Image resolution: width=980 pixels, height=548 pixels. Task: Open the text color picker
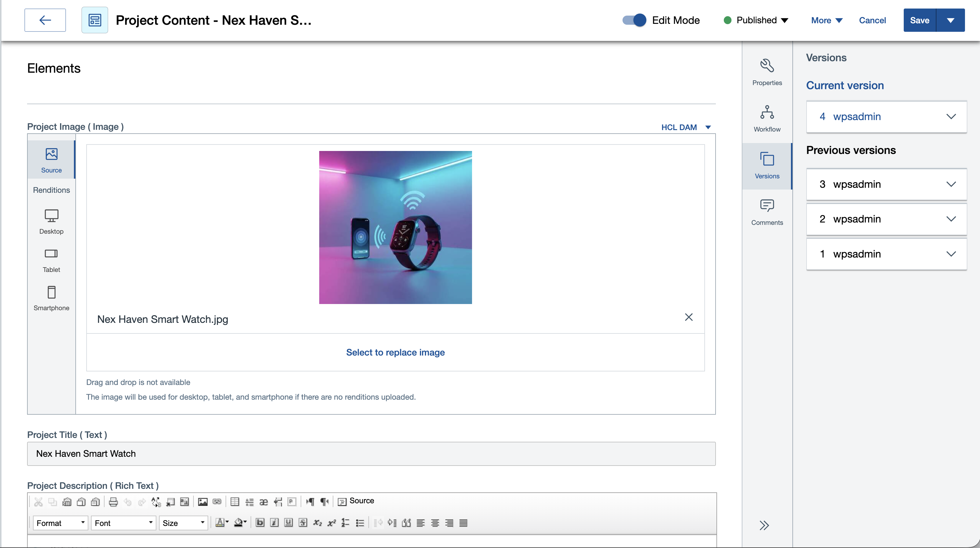pos(222,523)
